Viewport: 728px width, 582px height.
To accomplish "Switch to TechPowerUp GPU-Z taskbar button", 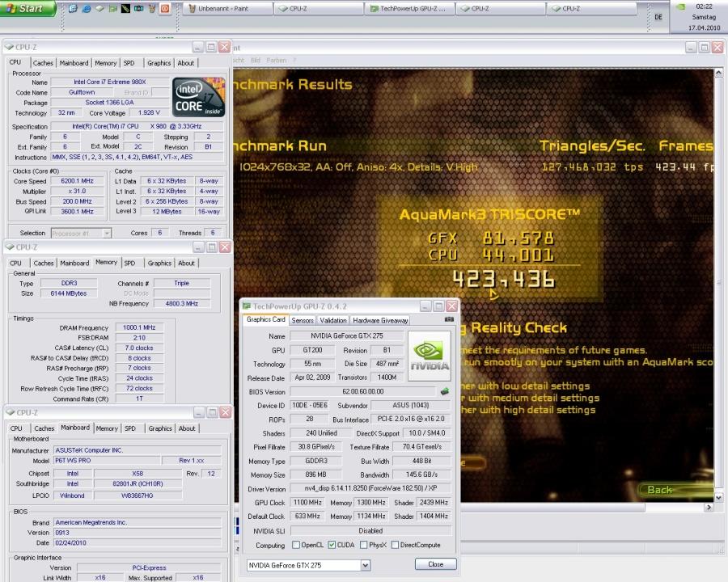I will [409, 8].
